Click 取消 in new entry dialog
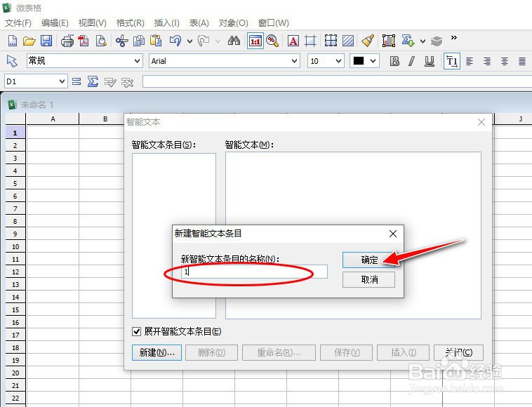Image resolution: width=532 pixels, height=407 pixels. point(368,279)
